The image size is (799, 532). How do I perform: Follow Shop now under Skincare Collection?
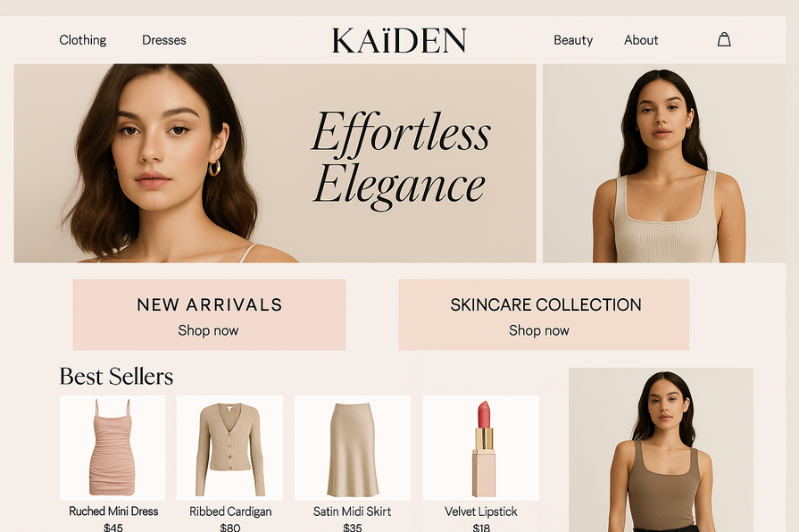(x=538, y=331)
